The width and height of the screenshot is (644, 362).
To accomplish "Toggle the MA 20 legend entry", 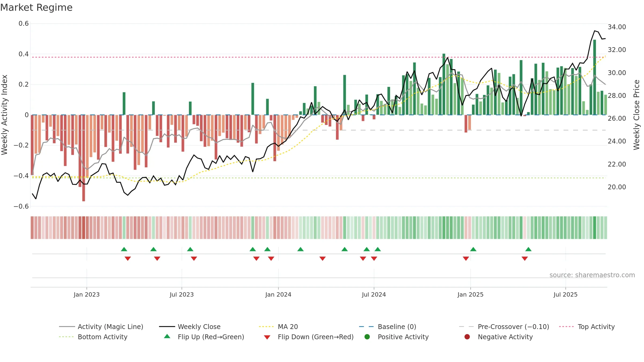I will (x=279, y=327).
